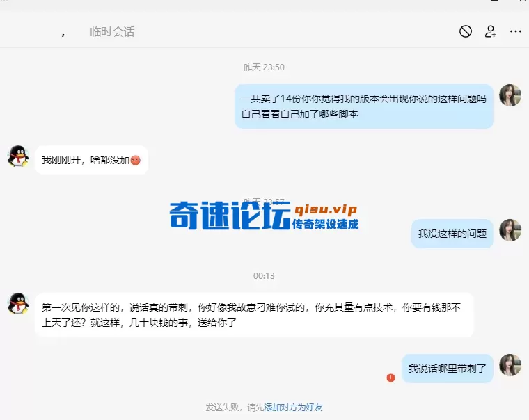Click the message bubble 我刚刚开，啥都没加

click(91, 160)
